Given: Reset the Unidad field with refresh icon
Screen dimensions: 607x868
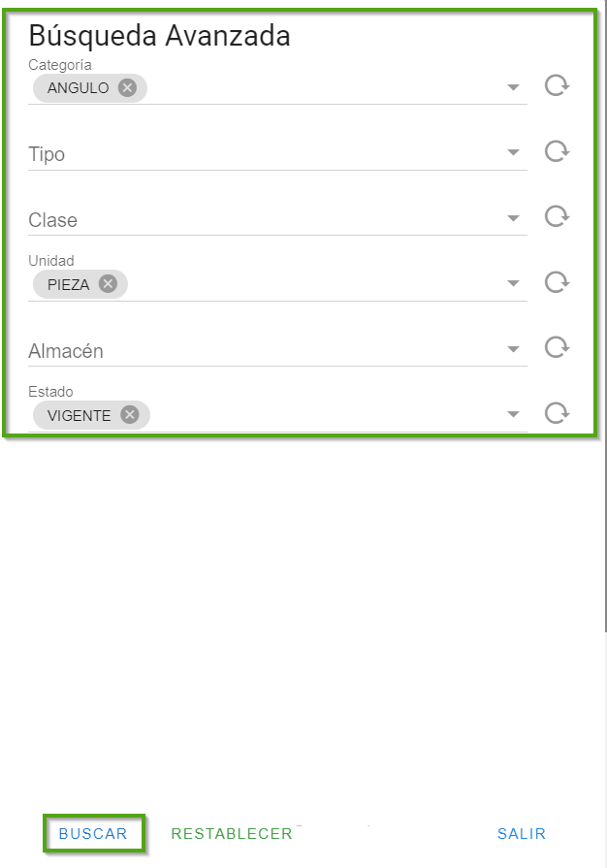Looking at the screenshot, I should (x=557, y=282).
